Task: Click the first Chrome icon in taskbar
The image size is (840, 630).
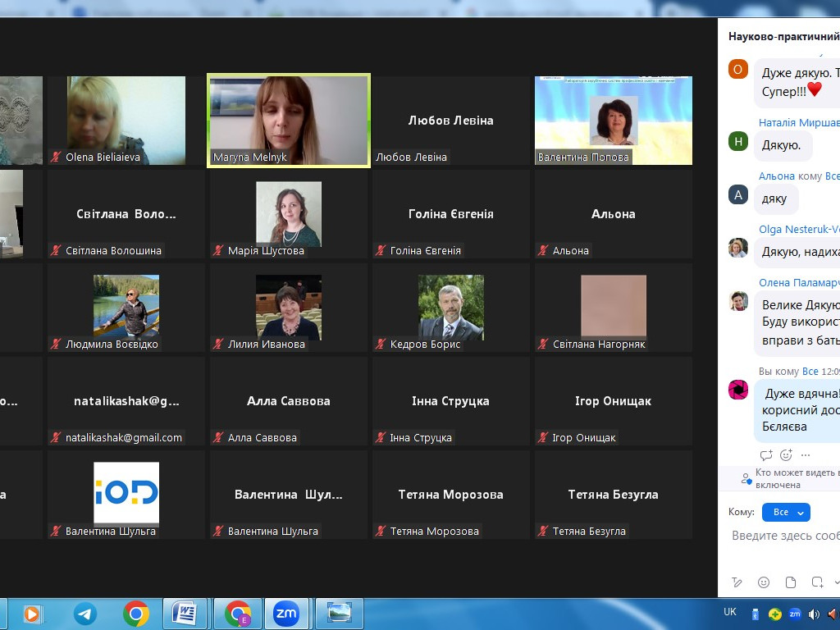Action: pyautogui.click(x=135, y=614)
